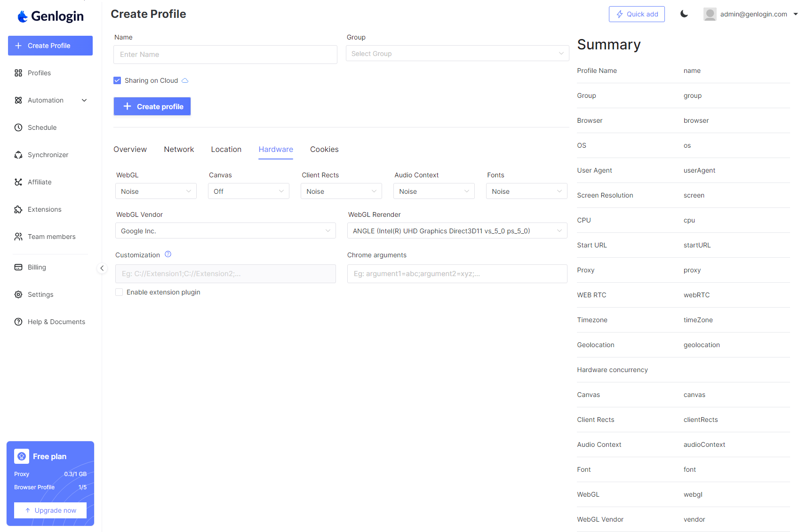Uncheck the Sharing on Cloud checkbox
Image resolution: width=807 pixels, height=532 pixels.
pyautogui.click(x=117, y=80)
